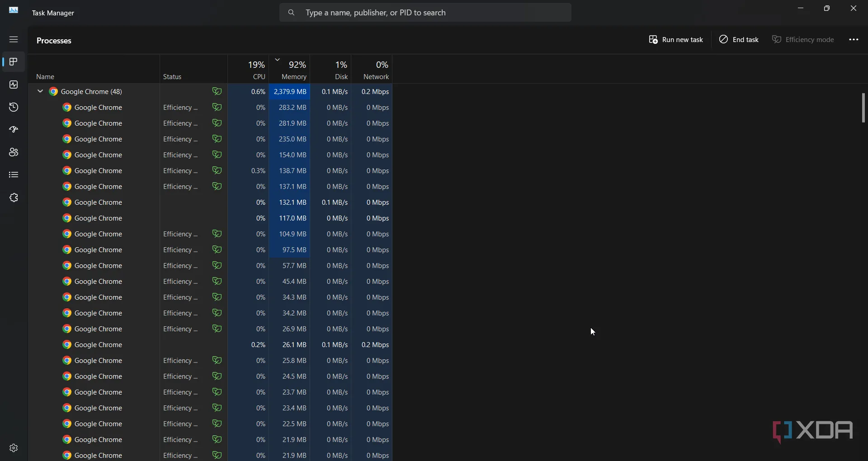The image size is (868, 461).
Task: Click efficiency leaf icon on 154.0 MB row
Action: pyautogui.click(x=217, y=155)
